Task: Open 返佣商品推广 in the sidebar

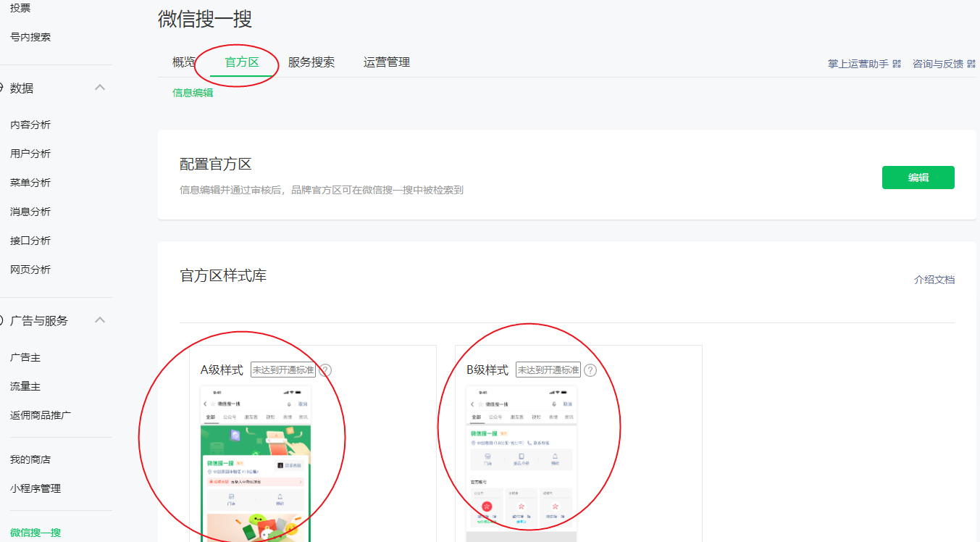Action: tap(41, 415)
